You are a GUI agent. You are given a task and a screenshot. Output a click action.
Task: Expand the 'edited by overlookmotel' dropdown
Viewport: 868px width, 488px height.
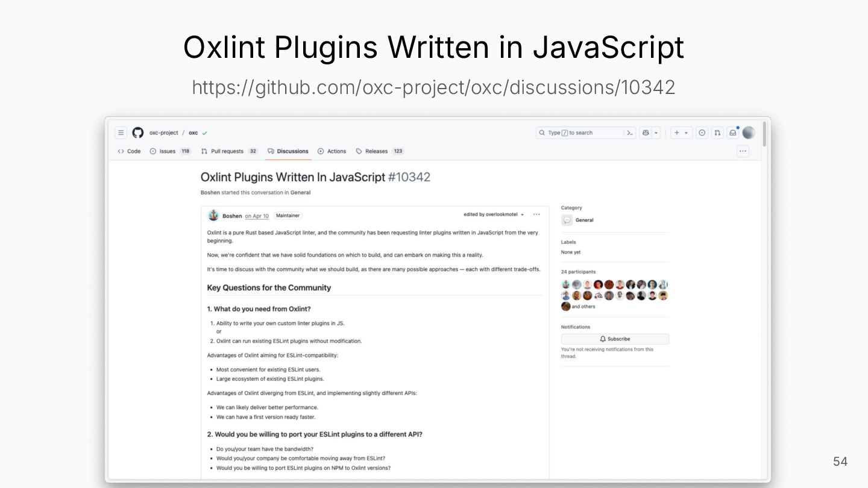[x=494, y=214]
